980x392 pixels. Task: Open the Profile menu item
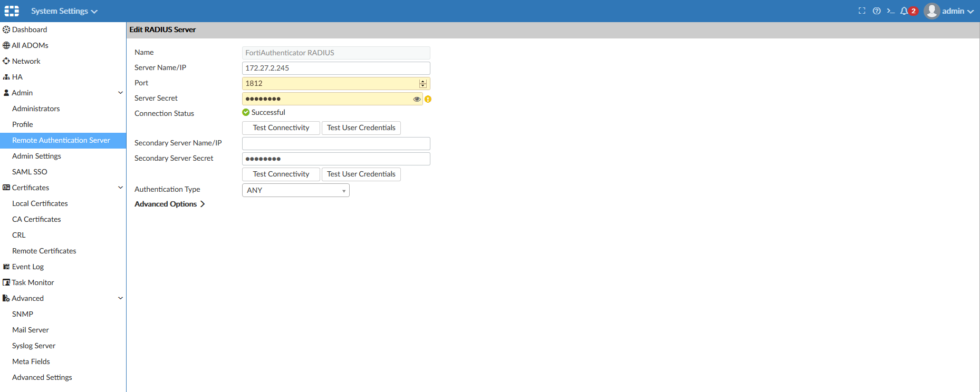23,124
